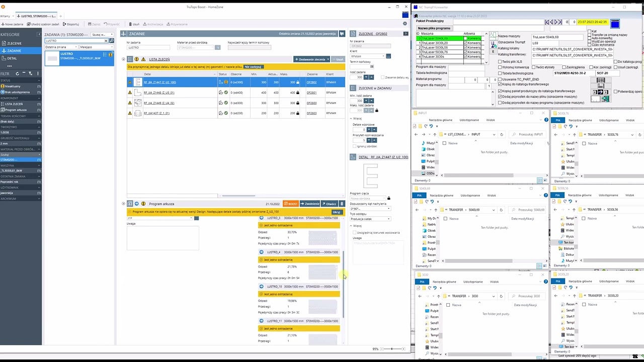
Task: Click Nazwa pliku programu button in Konwerter
Action: 434,28
